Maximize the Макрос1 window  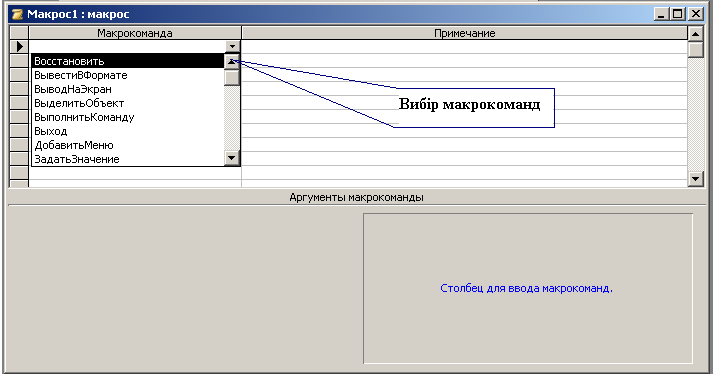pyautogui.click(x=678, y=14)
